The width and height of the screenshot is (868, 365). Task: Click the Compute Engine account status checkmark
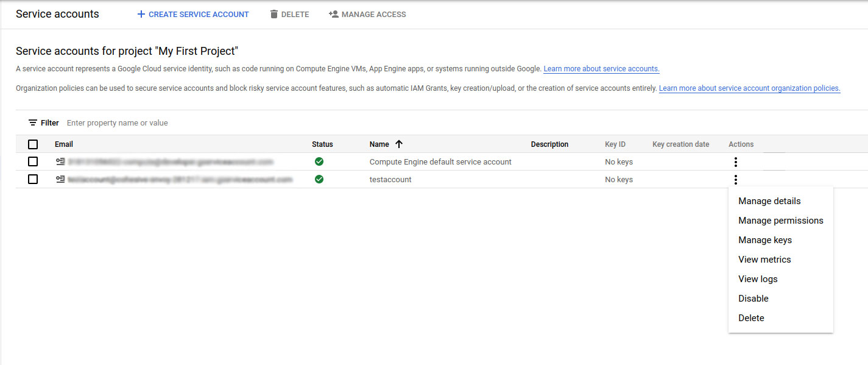tap(319, 161)
